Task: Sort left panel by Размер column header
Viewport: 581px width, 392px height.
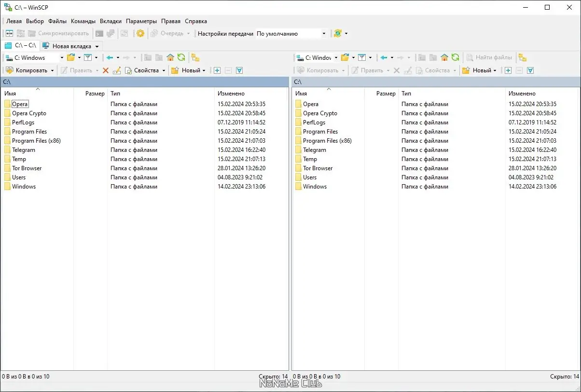Action: (x=91, y=93)
